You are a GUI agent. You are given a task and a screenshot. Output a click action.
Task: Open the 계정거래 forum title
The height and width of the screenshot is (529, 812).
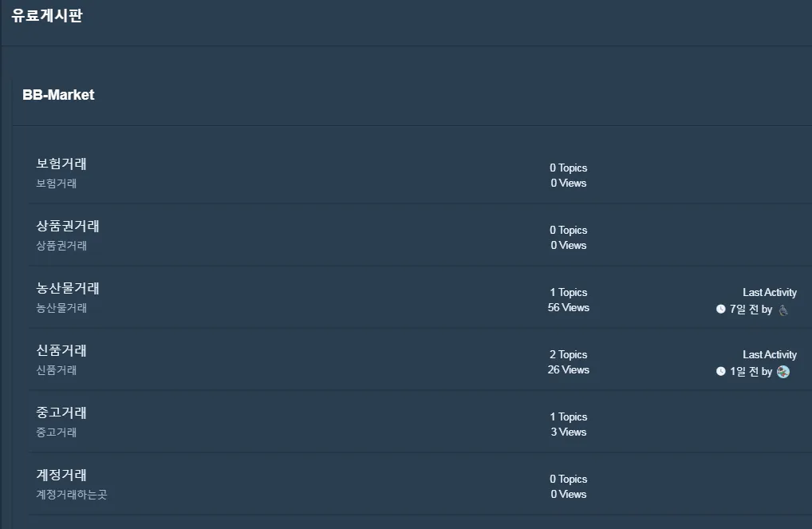point(61,476)
